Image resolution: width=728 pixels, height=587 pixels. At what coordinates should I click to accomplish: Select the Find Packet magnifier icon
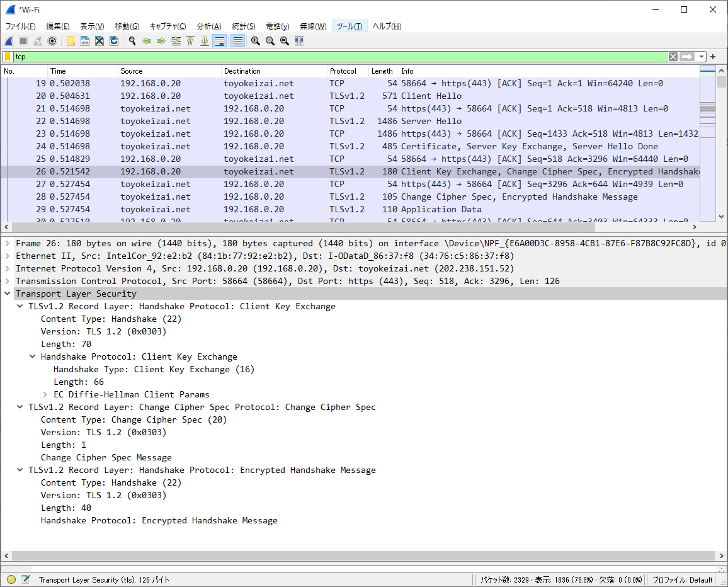pyautogui.click(x=133, y=40)
